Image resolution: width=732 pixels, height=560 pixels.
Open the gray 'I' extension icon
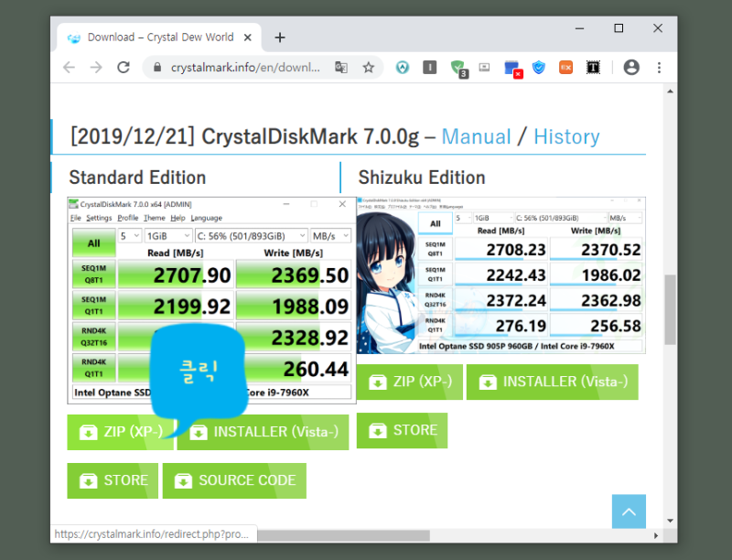[x=429, y=68]
